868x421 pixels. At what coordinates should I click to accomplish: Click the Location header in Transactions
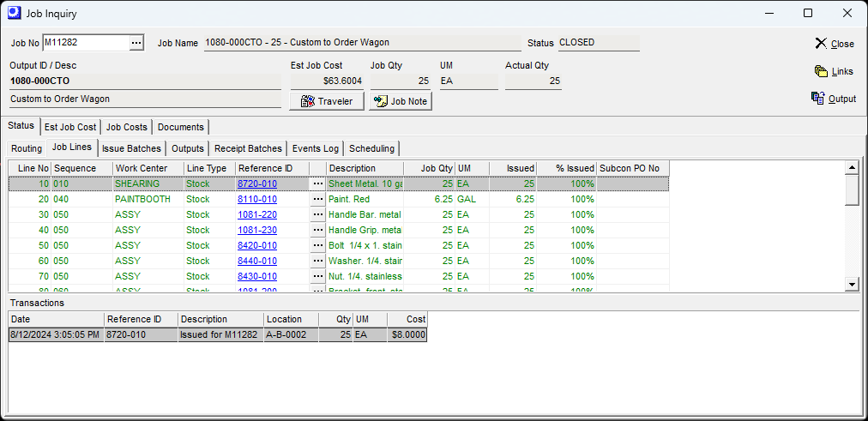[291, 319]
